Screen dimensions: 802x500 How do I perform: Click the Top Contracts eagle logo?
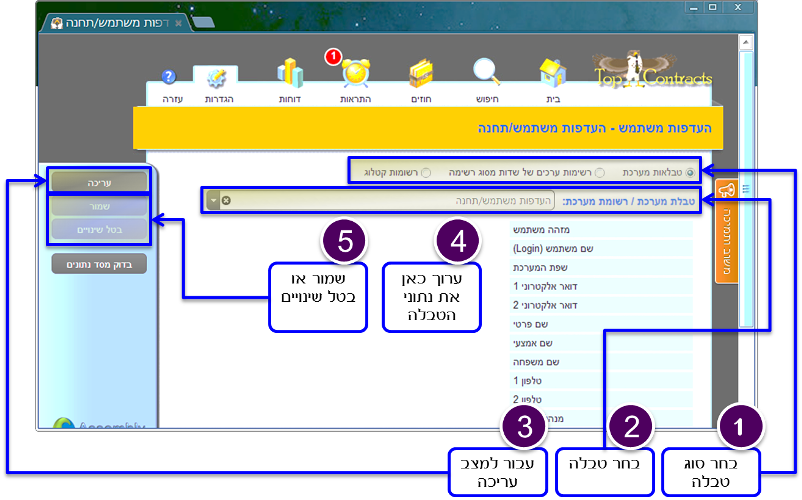(x=652, y=70)
